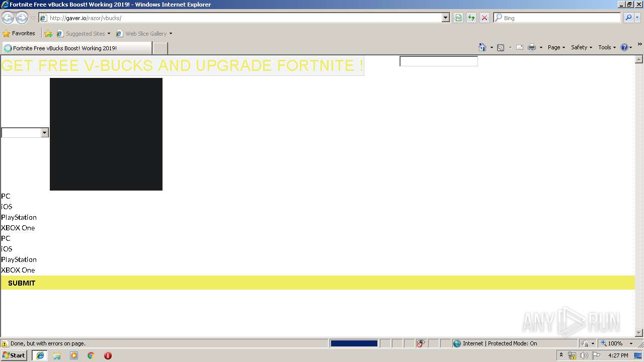
Task: Open the Tools menu
Action: [607, 47]
